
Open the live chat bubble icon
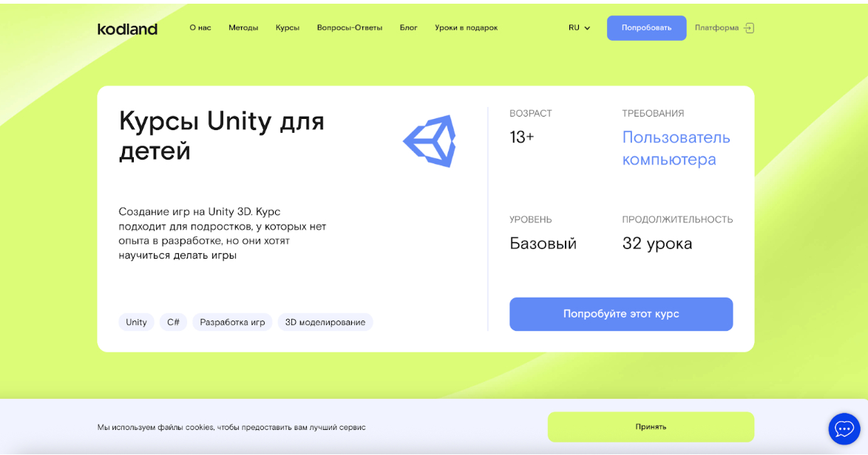tap(844, 428)
